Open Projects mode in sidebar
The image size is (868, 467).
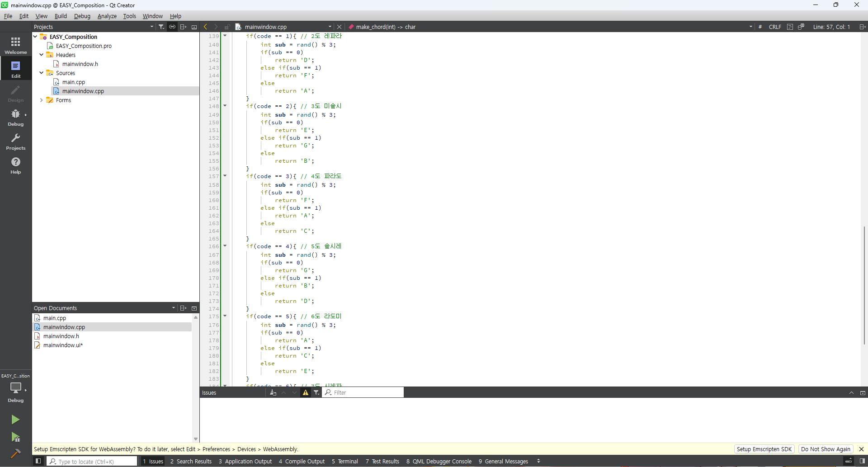tap(16, 141)
